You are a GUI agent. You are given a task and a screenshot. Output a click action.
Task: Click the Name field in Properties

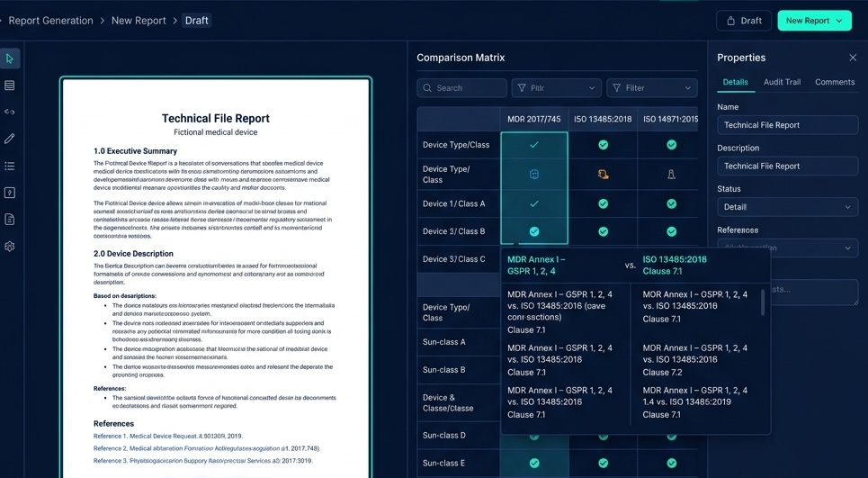[x=787, y=125]
